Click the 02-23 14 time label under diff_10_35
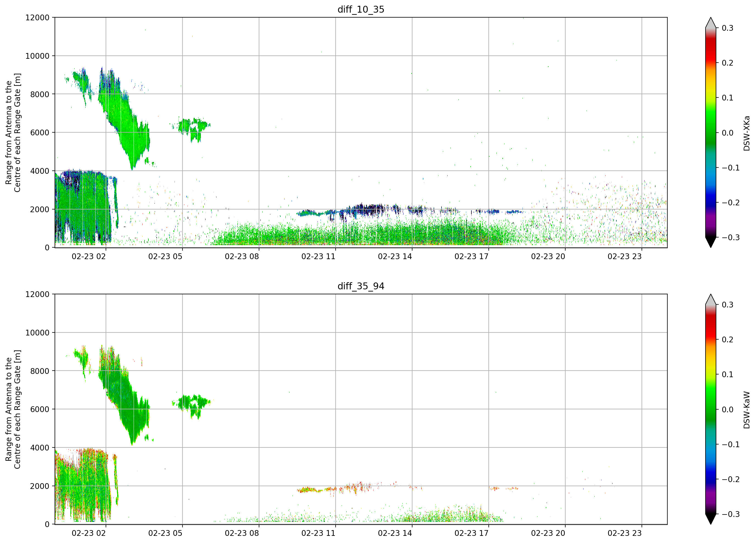This screenshot has height=543, width=756. point(395,256)
